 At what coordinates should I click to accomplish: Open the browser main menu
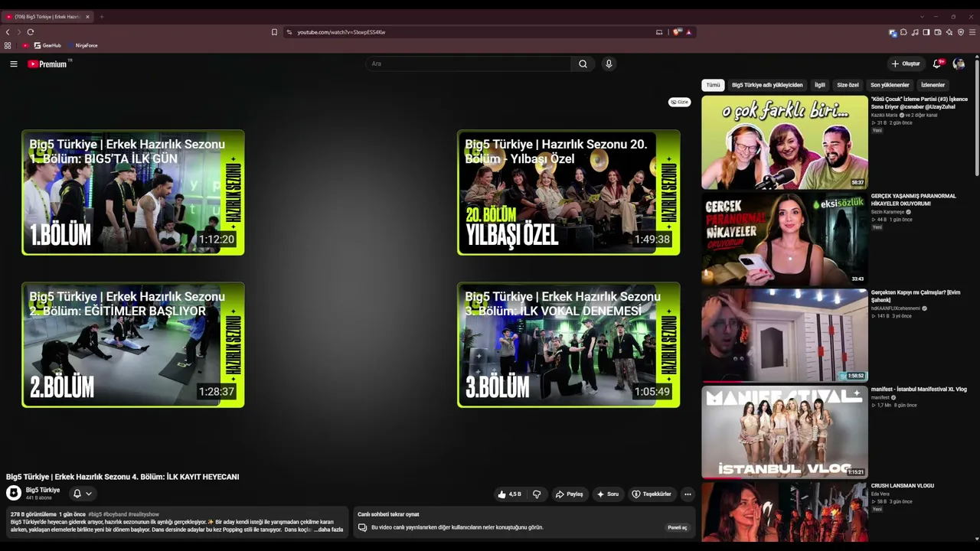click(x=972, y=32)
